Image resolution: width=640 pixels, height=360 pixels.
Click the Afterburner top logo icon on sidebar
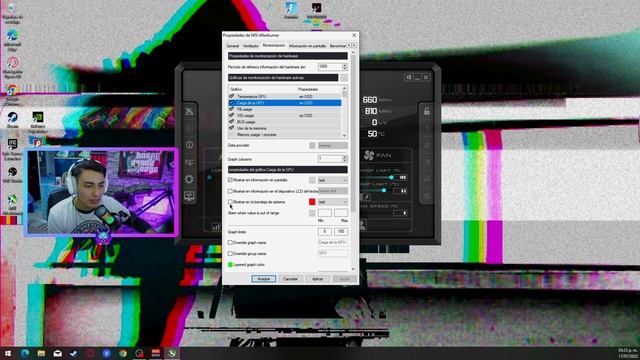tap(189, 111)
